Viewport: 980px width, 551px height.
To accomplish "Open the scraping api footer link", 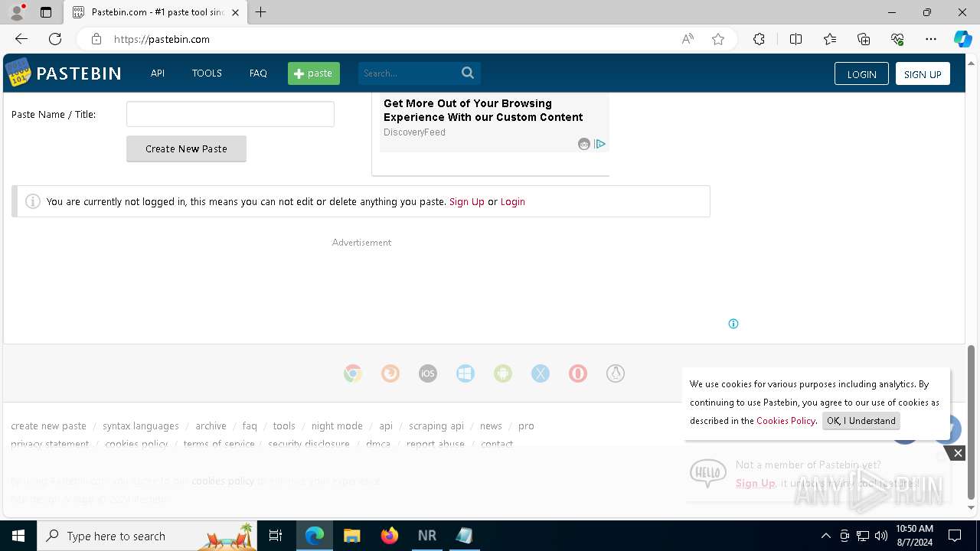I will (436, 426).
